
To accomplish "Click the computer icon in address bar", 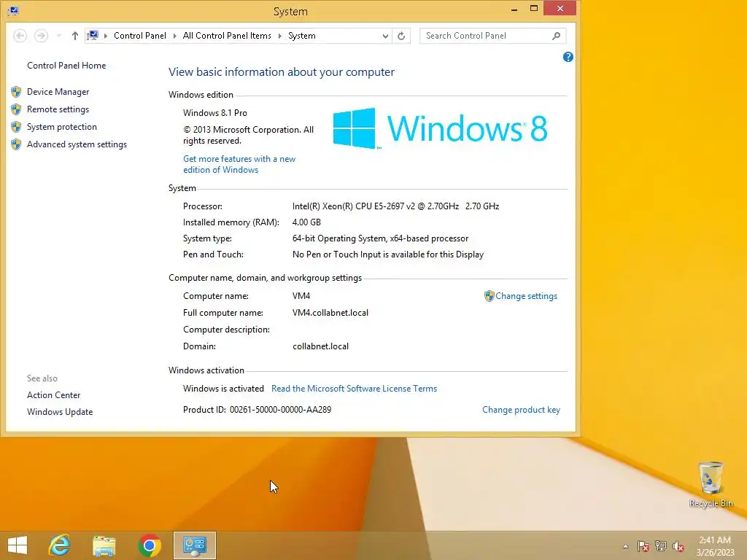I will (x=93, y=36).
